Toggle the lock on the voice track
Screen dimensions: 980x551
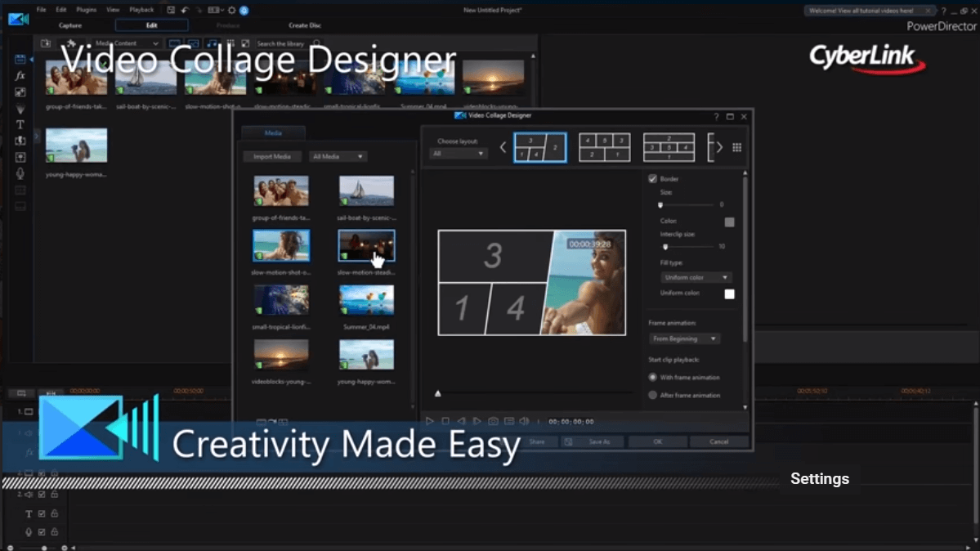pyautogui.click(x=55, y=532)
